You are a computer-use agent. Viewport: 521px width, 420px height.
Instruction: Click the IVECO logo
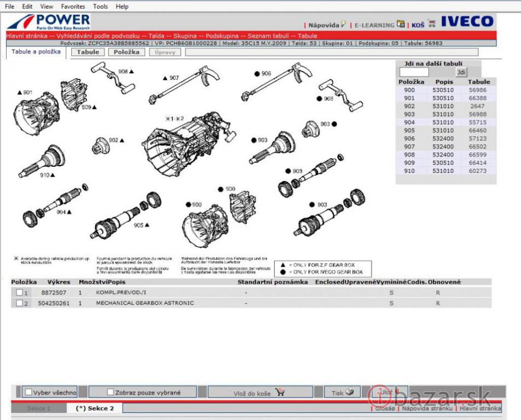[467, 22]
